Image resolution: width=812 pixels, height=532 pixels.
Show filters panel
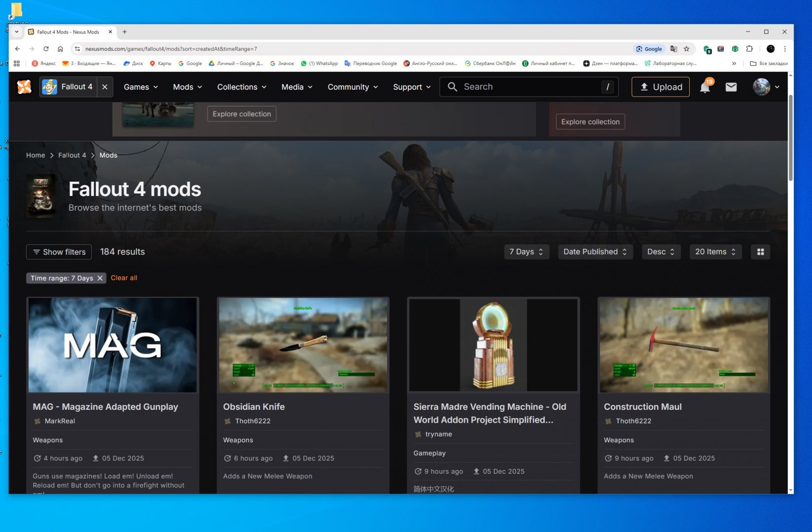(59, 252)
